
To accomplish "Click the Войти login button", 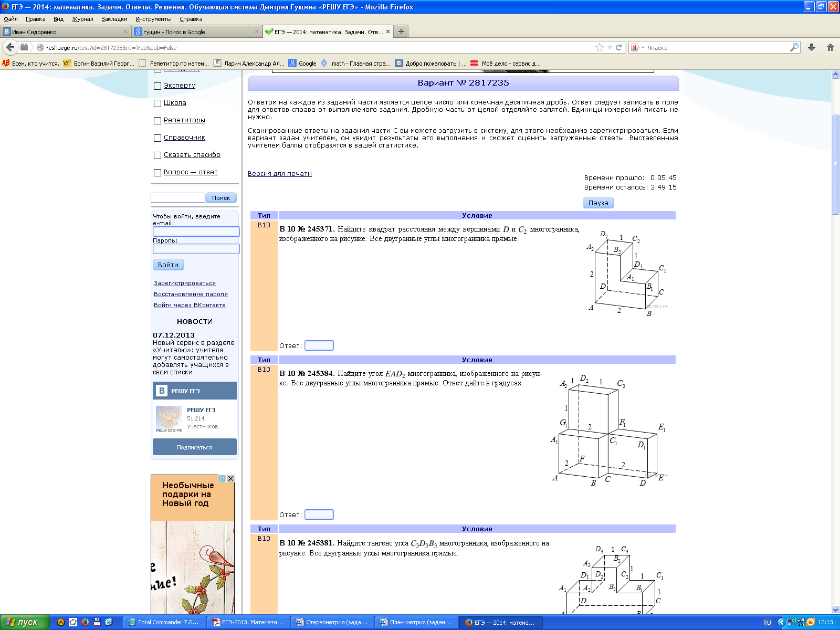I will (x=169, y=265).
